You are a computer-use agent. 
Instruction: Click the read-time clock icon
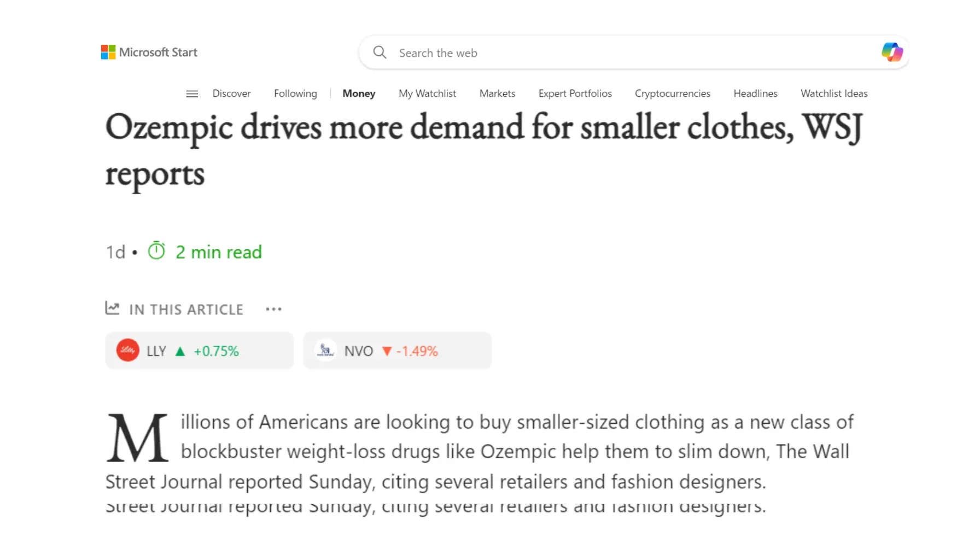[x=156, y=250]
